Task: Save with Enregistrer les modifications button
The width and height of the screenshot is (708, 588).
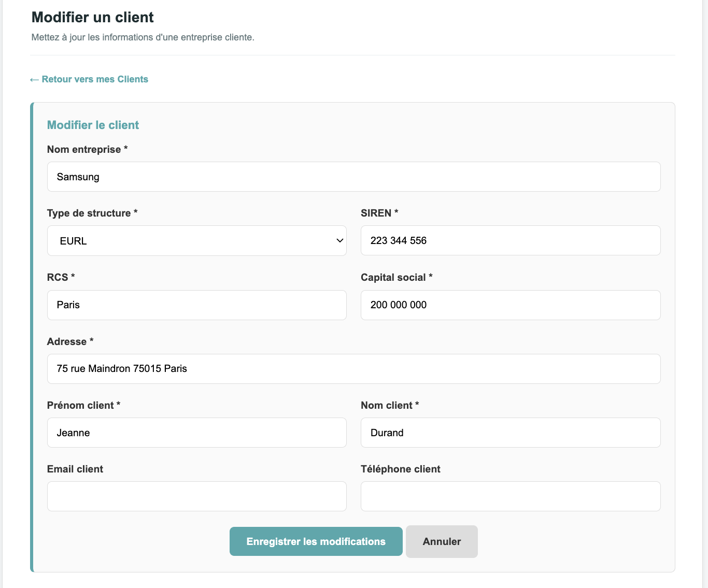Action: coord(316,541)
